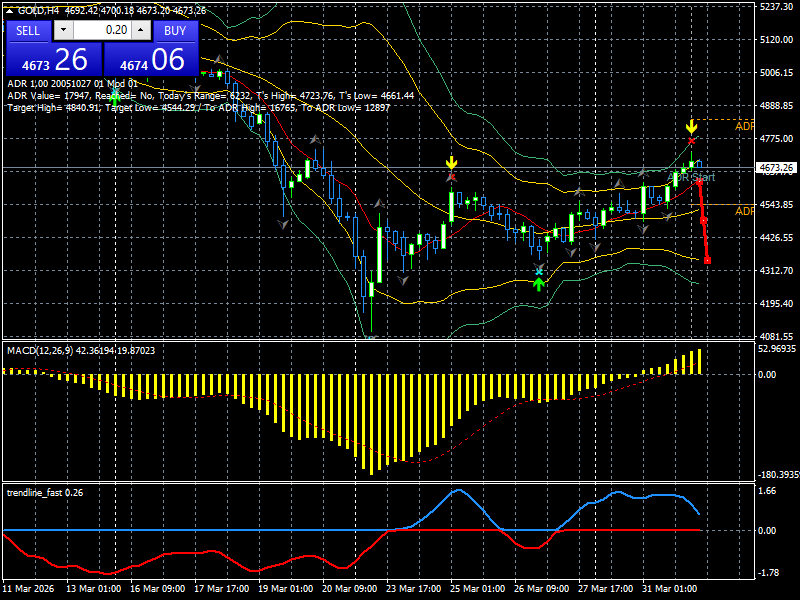Click the SELL button
The width and height of the screenshot is (800, 600).
(28, 31)
